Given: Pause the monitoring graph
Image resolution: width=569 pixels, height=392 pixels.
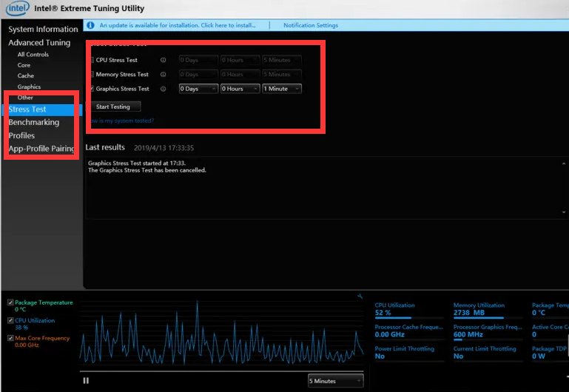Looking at the screenshot, I should (86, 380).
